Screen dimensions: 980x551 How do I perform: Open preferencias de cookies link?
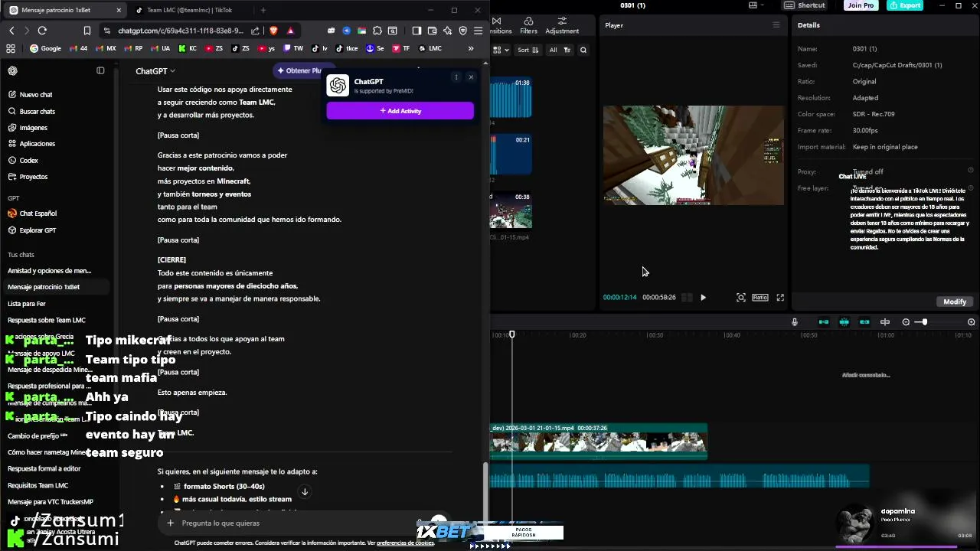click(406, 543)
